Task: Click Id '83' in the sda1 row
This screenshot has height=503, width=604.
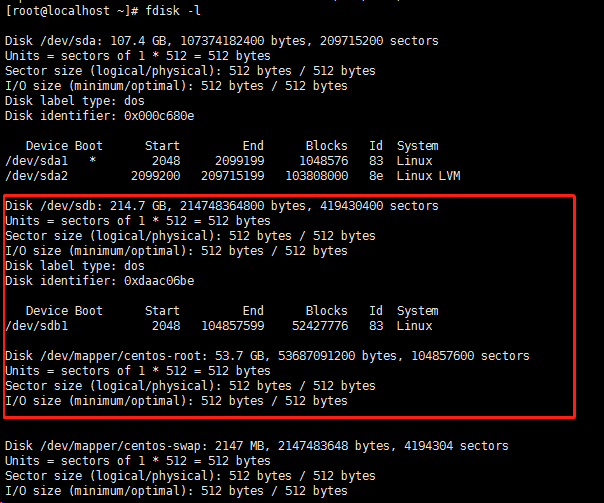Action: tap(376, 161)
